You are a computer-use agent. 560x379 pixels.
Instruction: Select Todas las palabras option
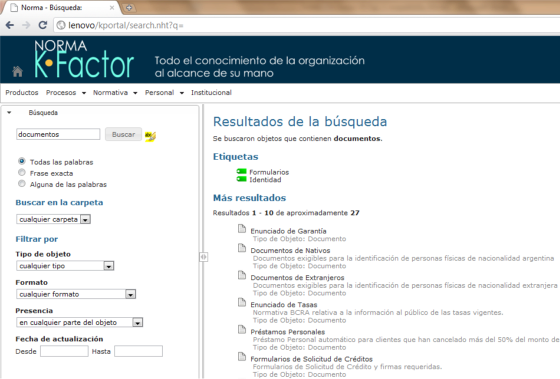(x=22, y=161)
